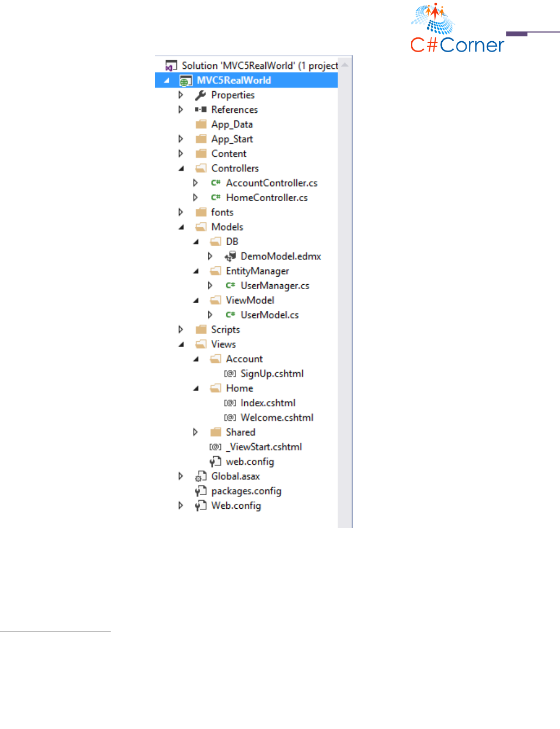
Task: Select the App_Data folder name
Action: (232, 124)
